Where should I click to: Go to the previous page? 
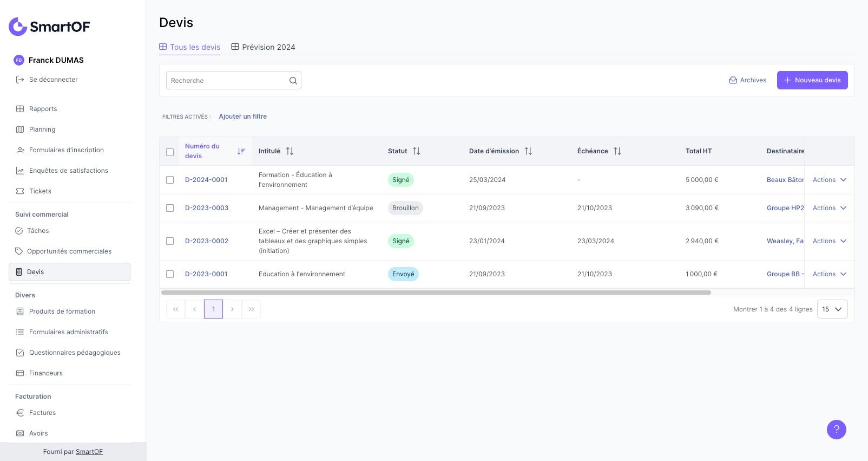(x=195, y=309)
